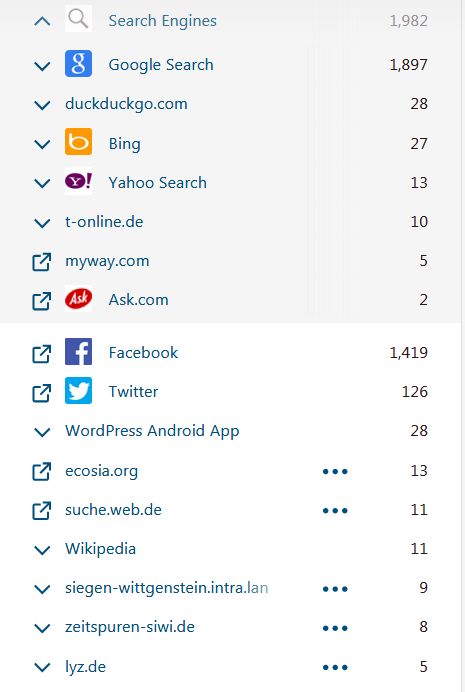Expand the Wikipedia referrer row
465x692 pixels.
pyautogui.click(x=42, y=550)
